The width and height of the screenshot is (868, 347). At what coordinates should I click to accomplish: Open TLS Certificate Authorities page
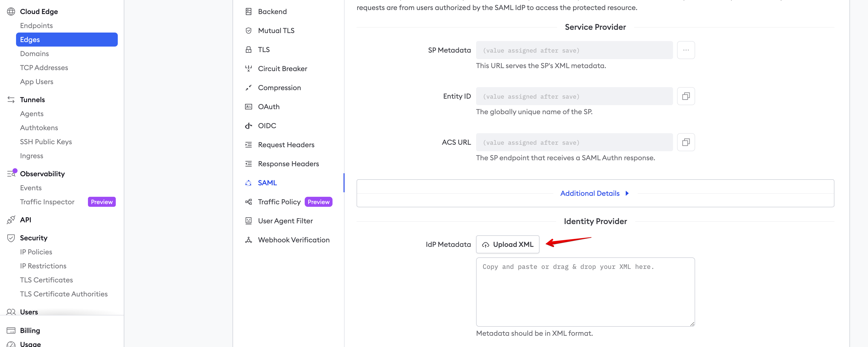tap(64, 294)
